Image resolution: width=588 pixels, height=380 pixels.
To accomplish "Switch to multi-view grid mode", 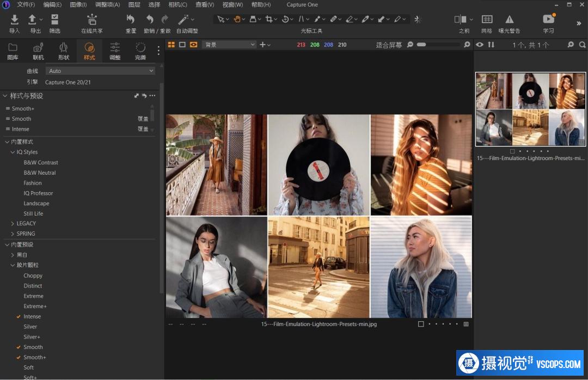I will pos(171,45).
